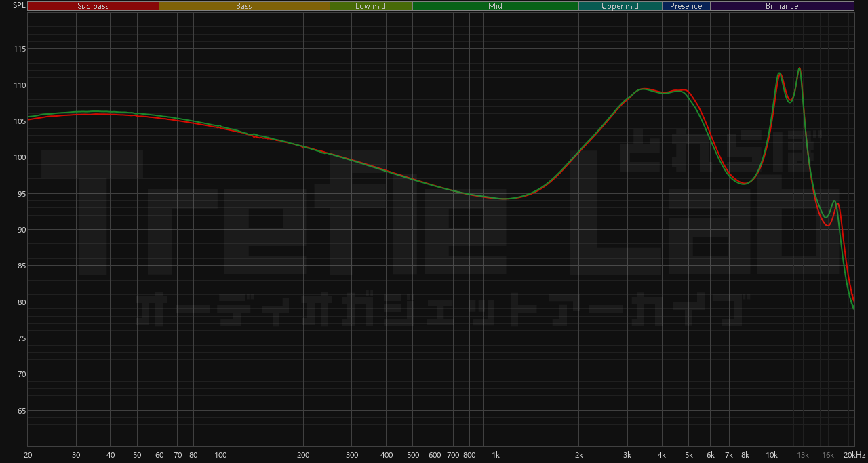The height and width of the screenshot is (463, 868).
Task: Click the 5k frequency label
Action: click(689, 455)
